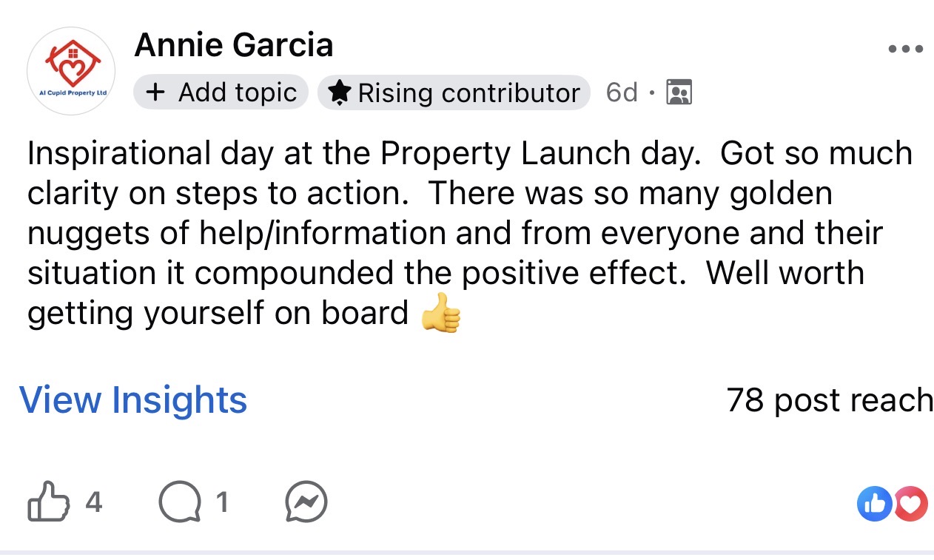Open the View Insights link
Screen dimensions: 934x560
pos(133,400)
